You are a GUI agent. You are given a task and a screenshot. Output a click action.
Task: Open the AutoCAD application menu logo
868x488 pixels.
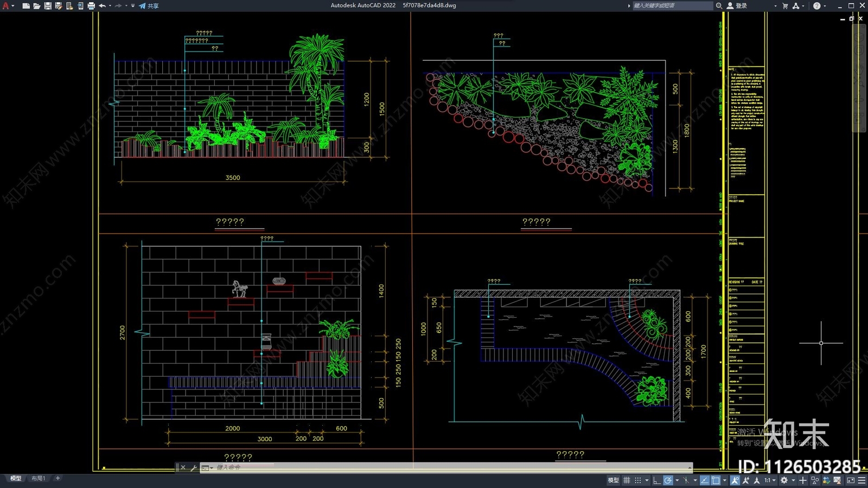(6, 5)
